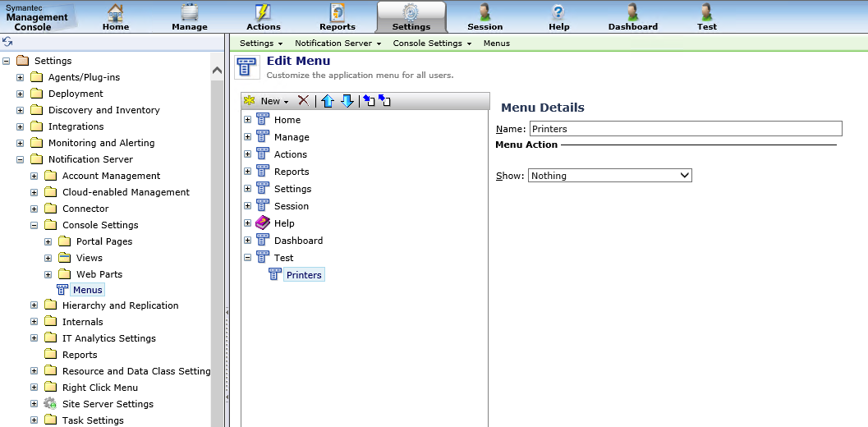
Task: Select Right Click Menu in the settings tree
Action: [100, 388]
